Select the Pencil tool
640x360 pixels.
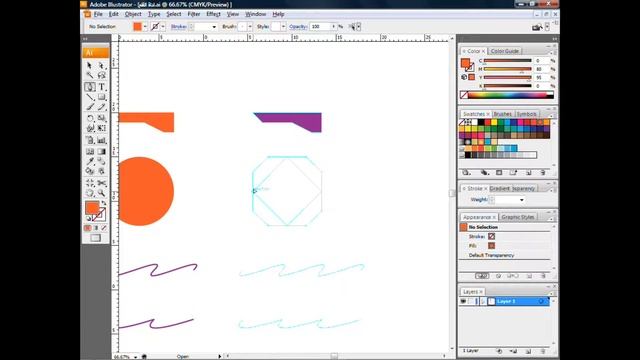tap(102, 107)
